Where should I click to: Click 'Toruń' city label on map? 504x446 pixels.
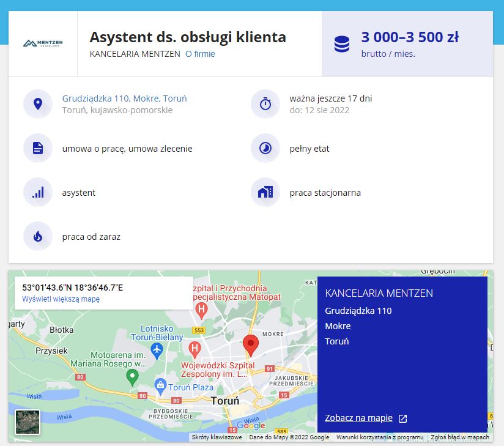pyautogui.click(x=225, y=401)
